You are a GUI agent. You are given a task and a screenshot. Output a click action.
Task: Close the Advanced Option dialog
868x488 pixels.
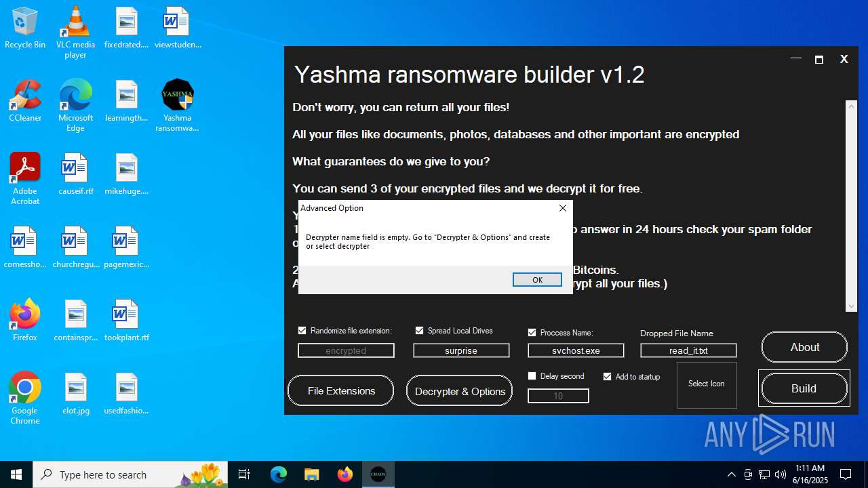pos(562,208)
